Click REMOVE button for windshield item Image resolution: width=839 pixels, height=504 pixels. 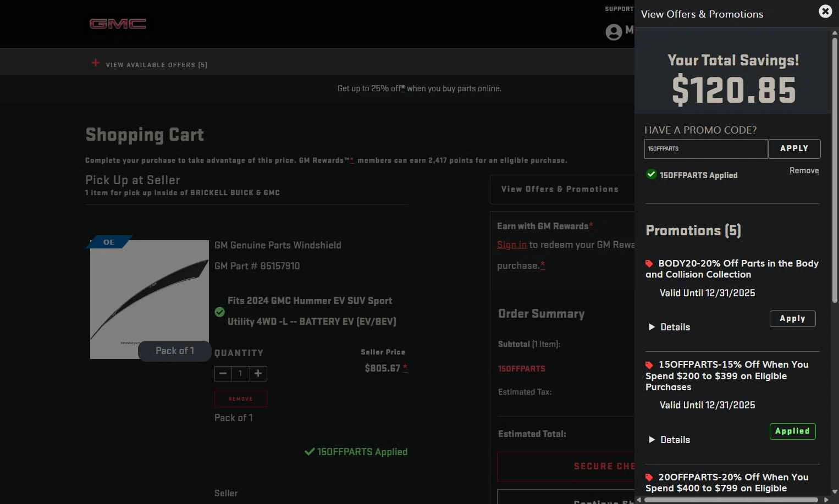click(241, 399)
